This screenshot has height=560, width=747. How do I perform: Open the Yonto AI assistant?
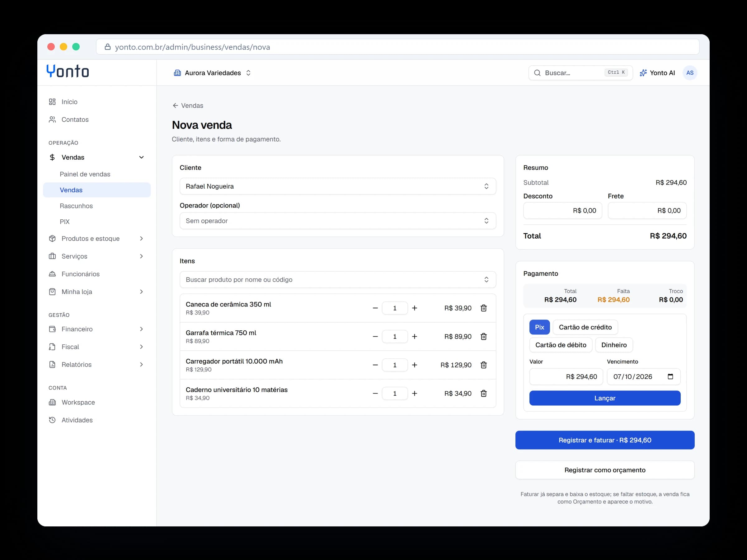(657, 73)
